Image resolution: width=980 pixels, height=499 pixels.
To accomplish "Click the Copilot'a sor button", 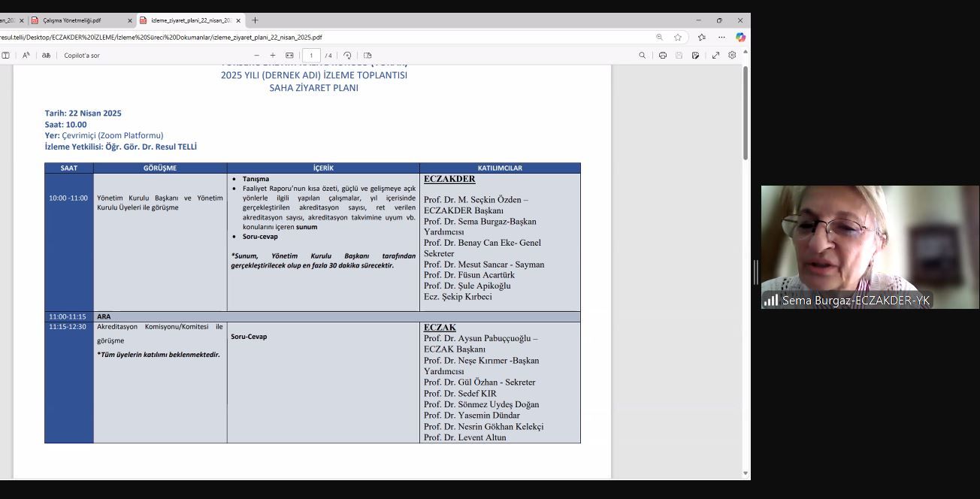I will (82, 56).
